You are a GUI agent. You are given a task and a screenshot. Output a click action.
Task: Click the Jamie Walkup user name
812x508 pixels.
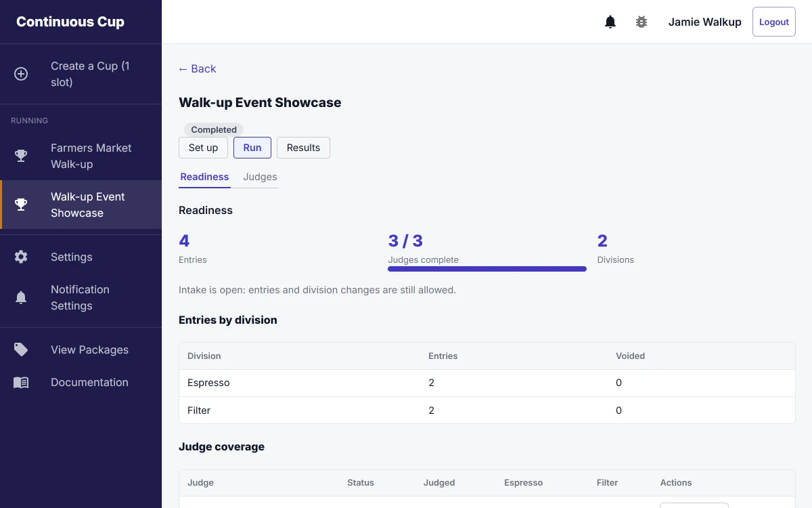pos(704,22)
